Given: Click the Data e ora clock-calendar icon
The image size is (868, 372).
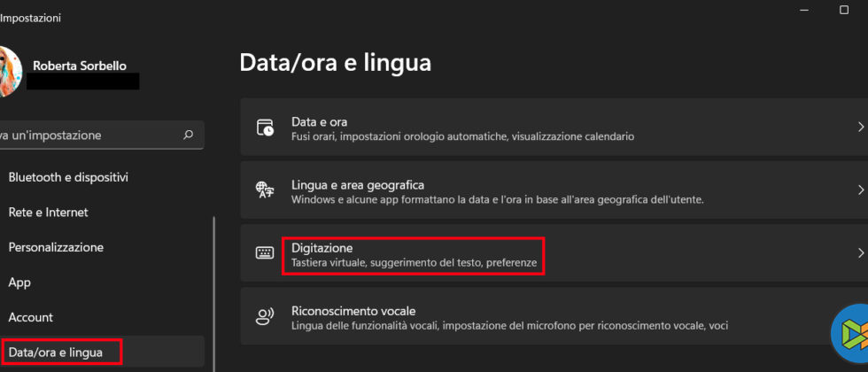Looking at the screenshot, I should click(x=265, y=128).
